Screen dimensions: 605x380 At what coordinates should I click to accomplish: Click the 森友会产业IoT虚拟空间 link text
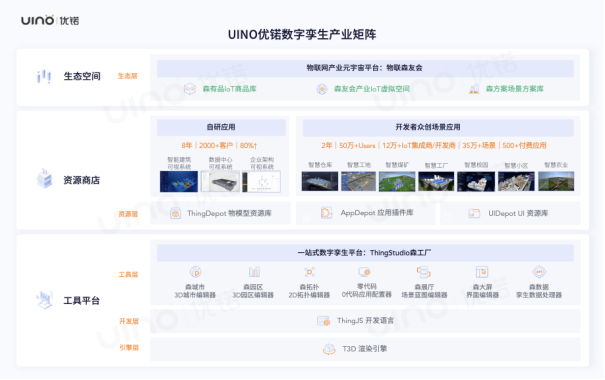372,89
